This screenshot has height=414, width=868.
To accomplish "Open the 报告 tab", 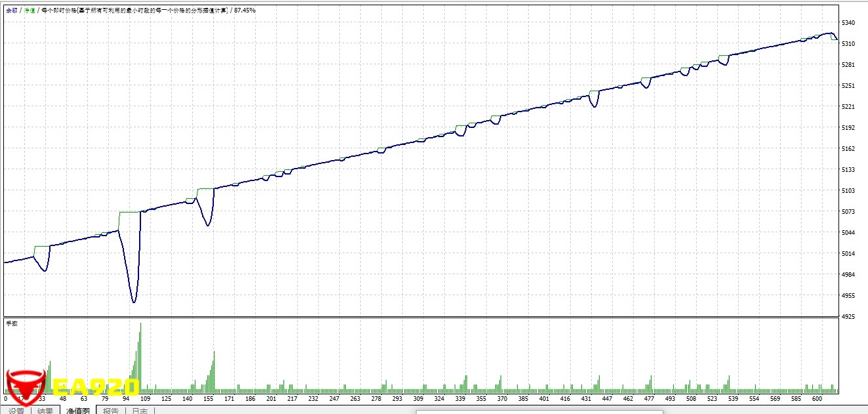I will tap(111, 410).
